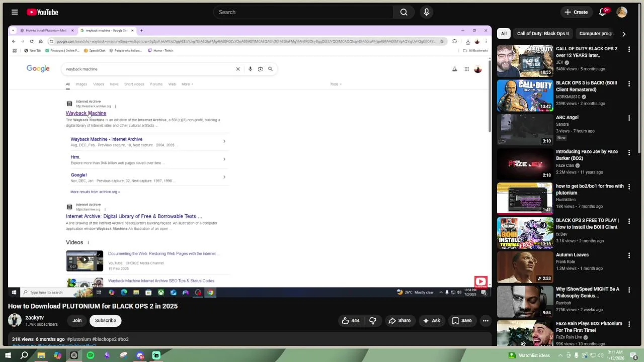Viewport: 644px width, 362px height.
Task: Open the teal app icon on taskbar
Action: 156,355
